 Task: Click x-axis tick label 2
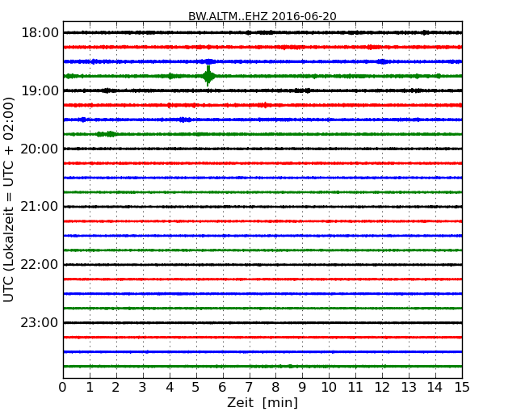(x=115, y=388)
